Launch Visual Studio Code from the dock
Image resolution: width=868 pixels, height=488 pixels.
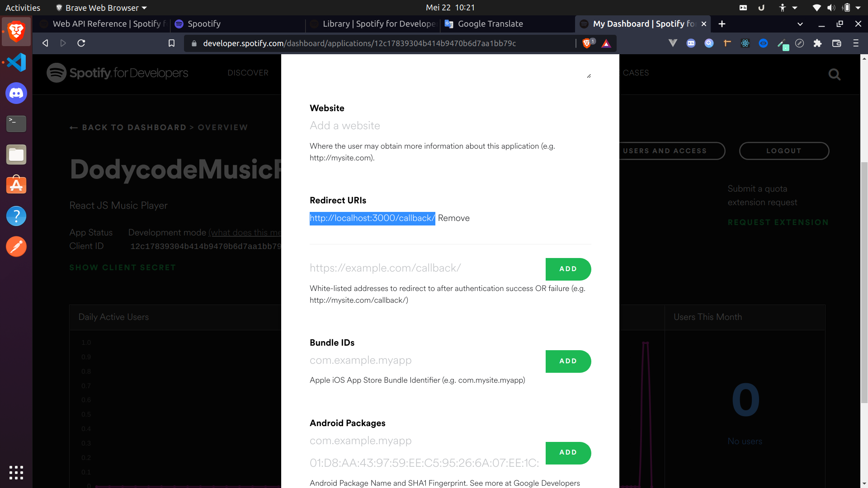16,62
